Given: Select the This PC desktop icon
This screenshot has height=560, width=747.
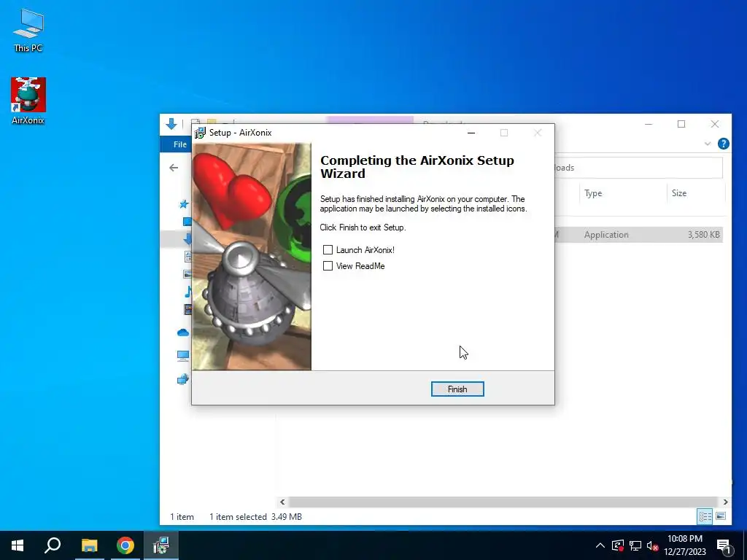Looking at the screenshot, I should coord(28,31).
